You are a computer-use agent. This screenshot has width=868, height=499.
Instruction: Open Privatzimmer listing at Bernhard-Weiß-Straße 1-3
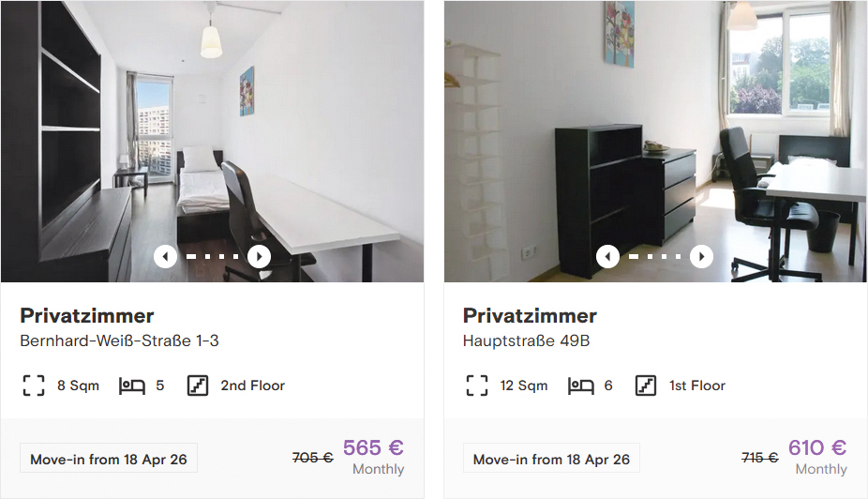click(x=87, y=316)
